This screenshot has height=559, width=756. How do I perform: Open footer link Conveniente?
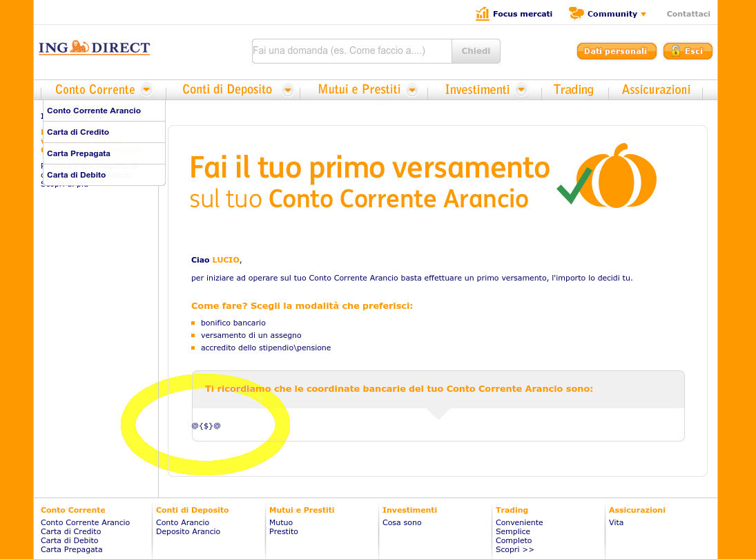[519, 523]
